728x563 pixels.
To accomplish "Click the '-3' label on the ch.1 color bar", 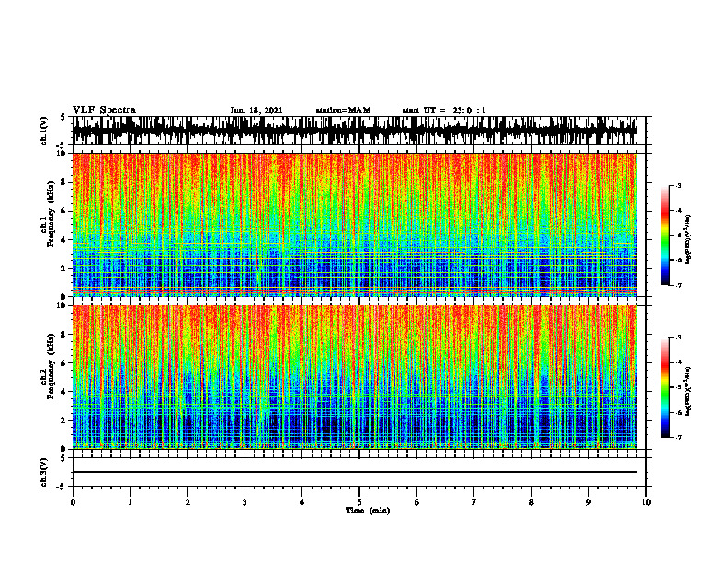I will pyautogui.click(x=678, y=185).
